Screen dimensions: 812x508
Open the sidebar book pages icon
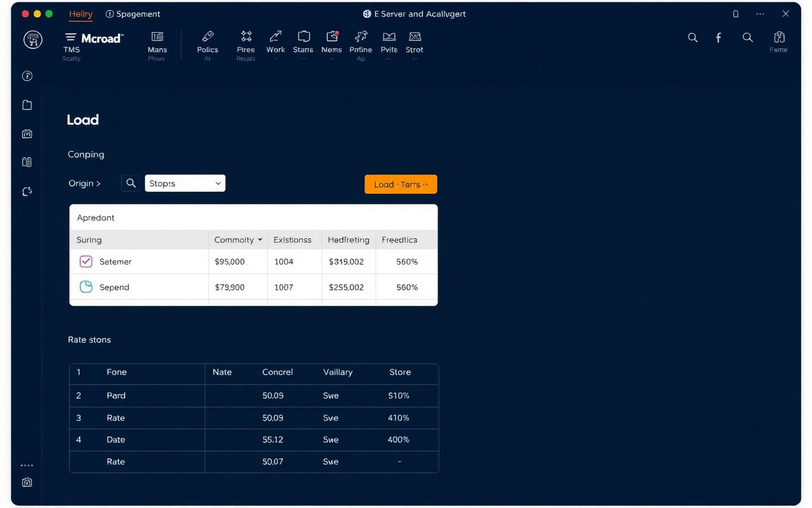27,162
